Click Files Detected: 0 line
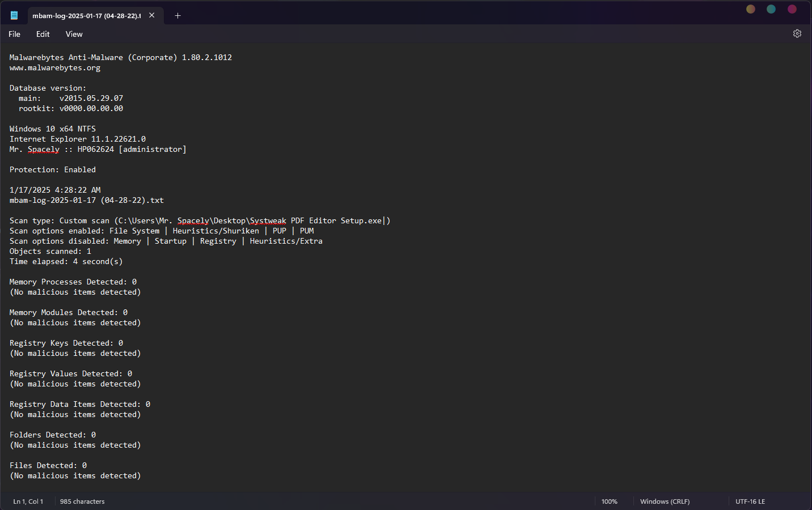The height and width of the screenshot is (510, 812). [x=48, y=466]
